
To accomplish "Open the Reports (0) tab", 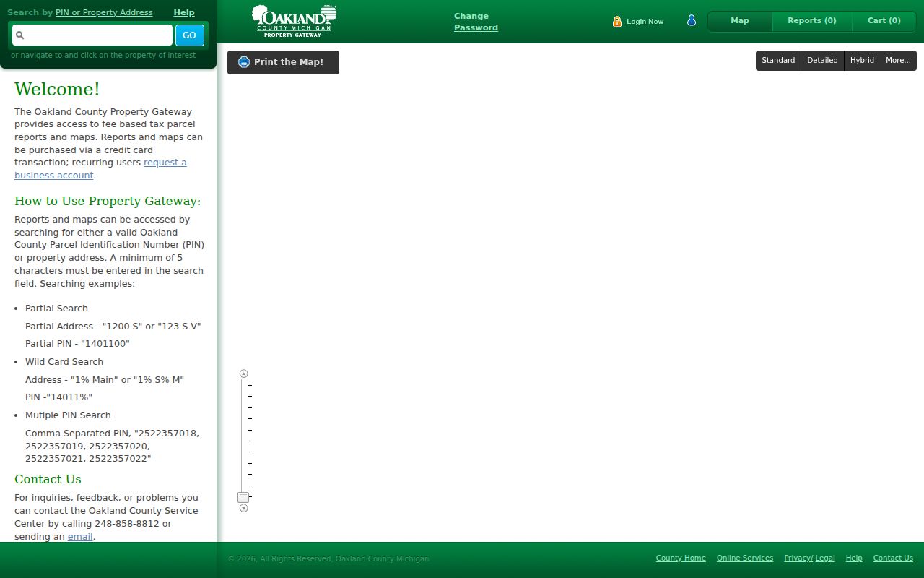I will click(x=812, y=21).
